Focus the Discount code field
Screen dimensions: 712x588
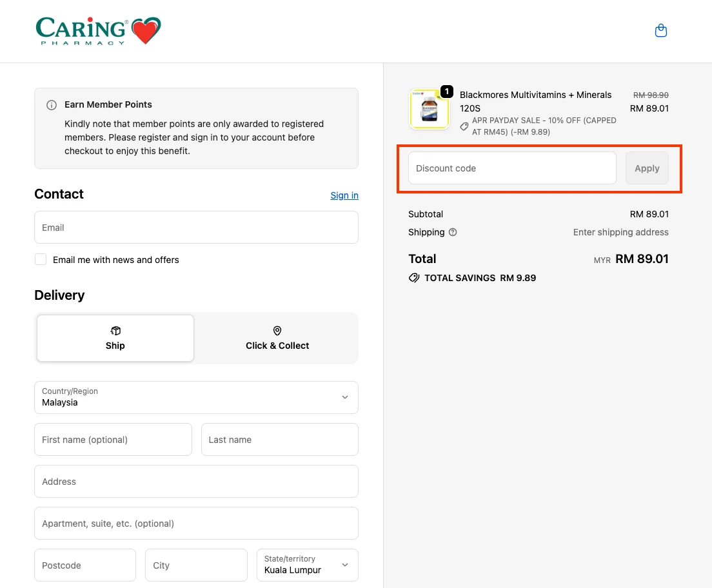pos(512,168)
